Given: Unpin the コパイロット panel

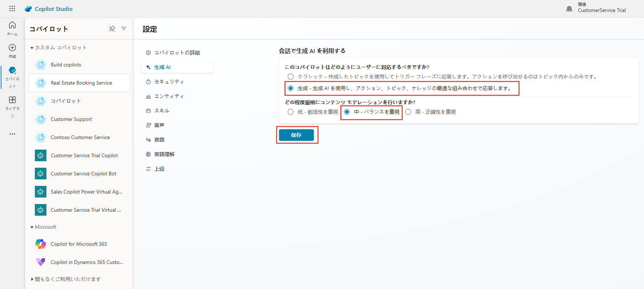Looking at the screenshot, I should click(112, 29).
